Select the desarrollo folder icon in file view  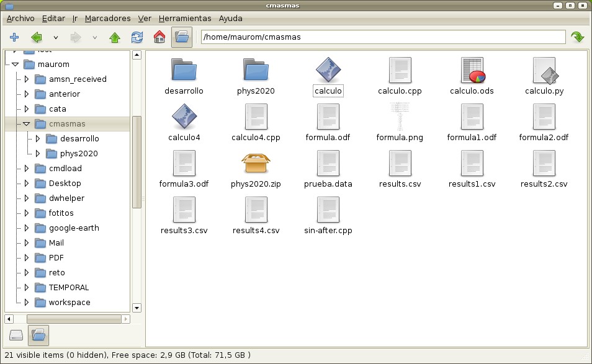(x=184, y=69)
